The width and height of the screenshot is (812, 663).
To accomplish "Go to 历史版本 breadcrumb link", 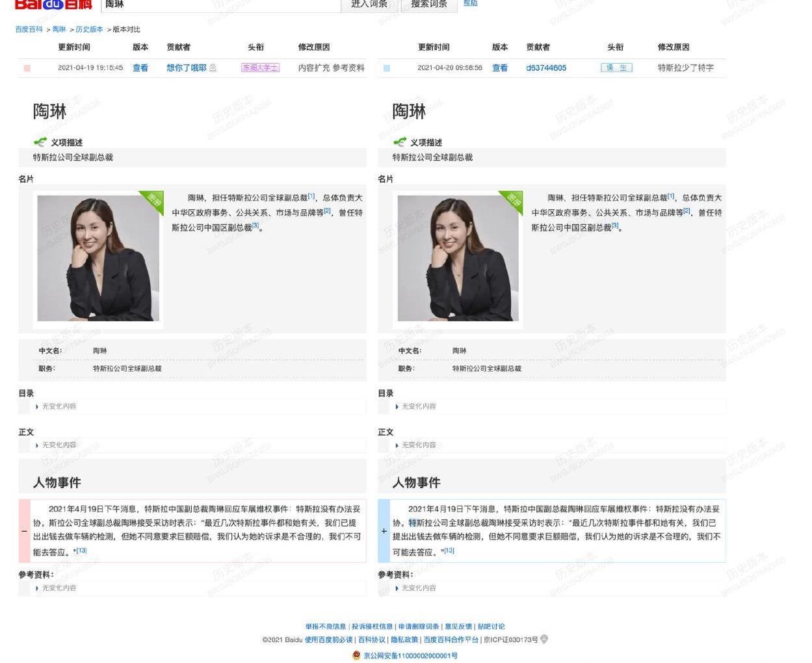I will coord(89,29).
